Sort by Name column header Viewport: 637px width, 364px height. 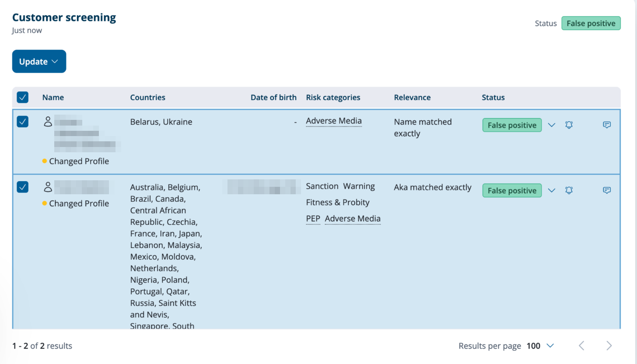[x=53, y=97]
